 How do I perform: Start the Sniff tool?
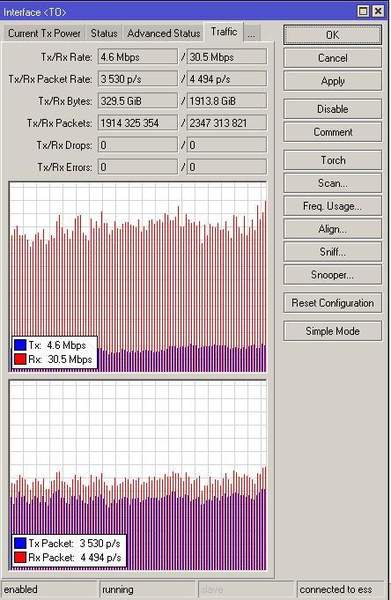(332, 251)
